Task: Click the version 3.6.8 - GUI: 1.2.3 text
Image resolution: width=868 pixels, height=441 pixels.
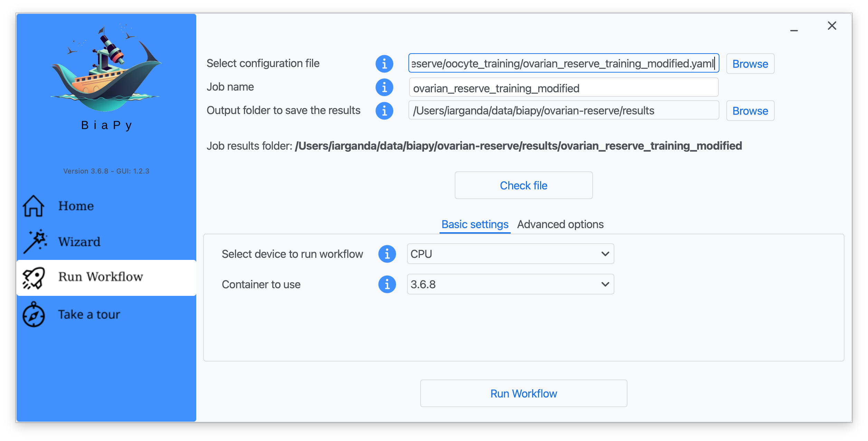Action: click(x=106, y=171)
